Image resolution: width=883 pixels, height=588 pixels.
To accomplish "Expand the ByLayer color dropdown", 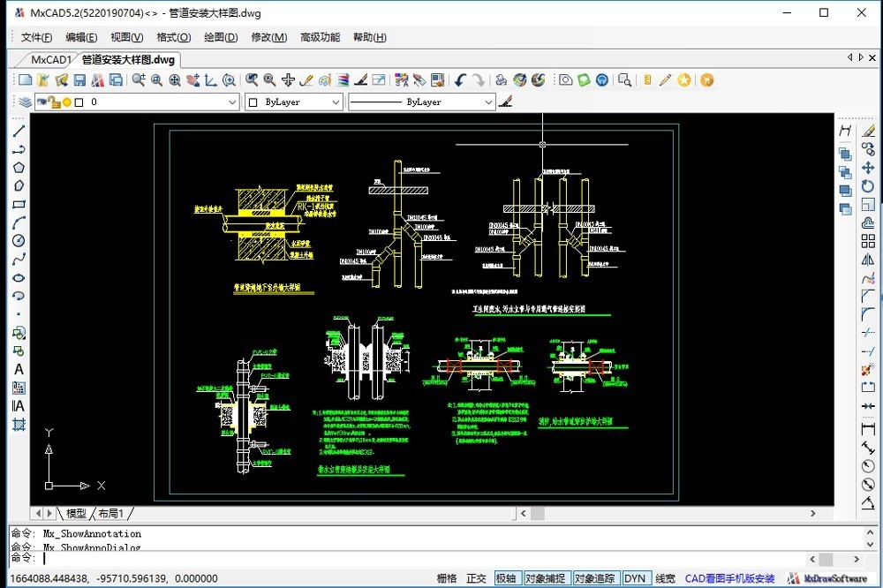I will click(336, 102).
